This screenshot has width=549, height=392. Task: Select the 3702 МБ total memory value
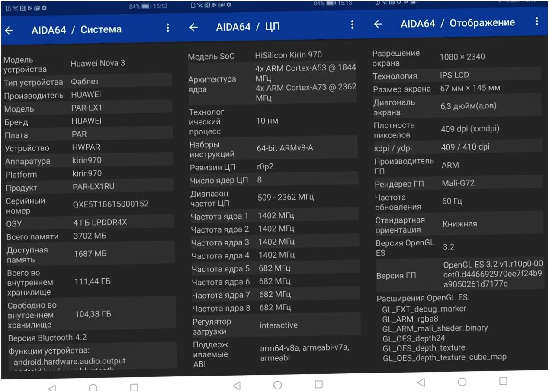90,236
